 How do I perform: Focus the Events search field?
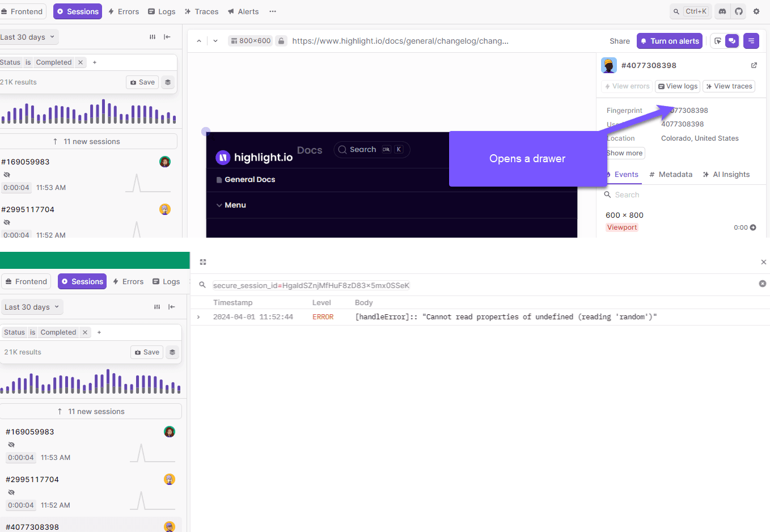click(x=680, y=195)
